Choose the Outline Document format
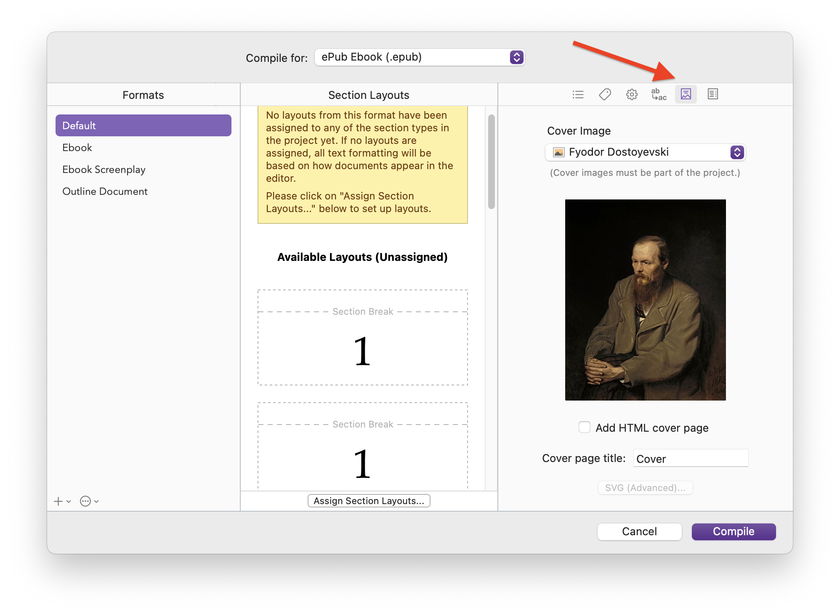This screenshot has width=840, height=616. point(105,191)
